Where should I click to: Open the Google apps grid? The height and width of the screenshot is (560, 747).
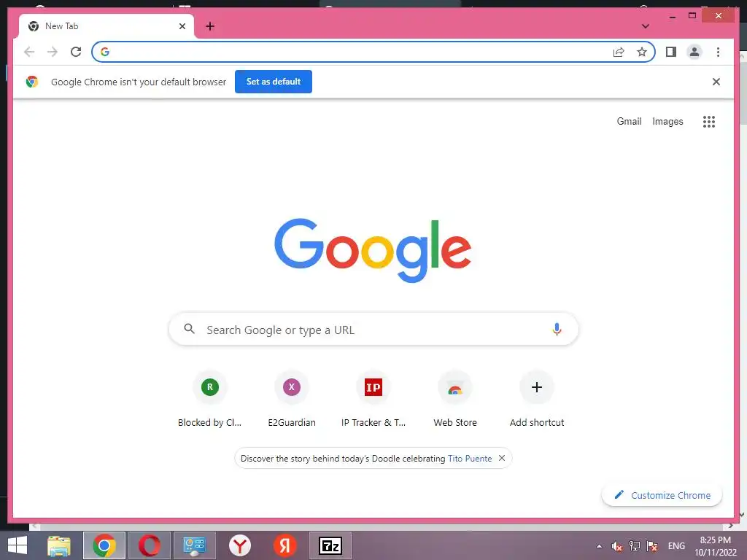[x=709, y=122]
